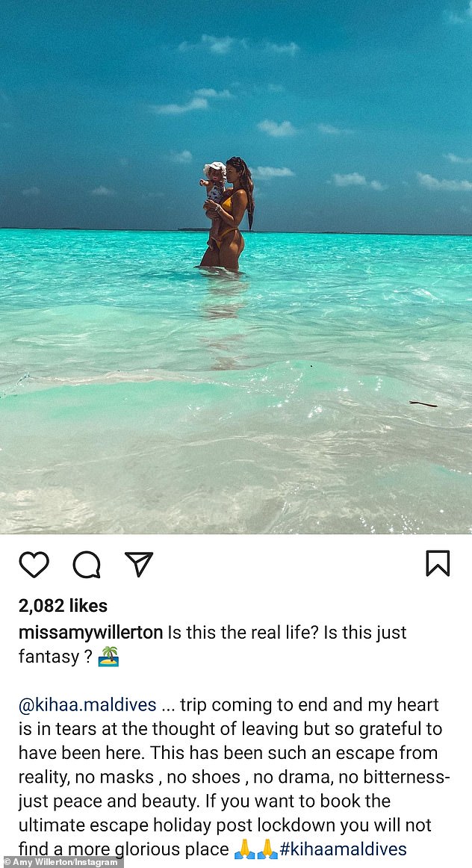The width and height of the screenshot is (472, 868).
Task: Like the post with the heart icon
Action: (34, 564)
